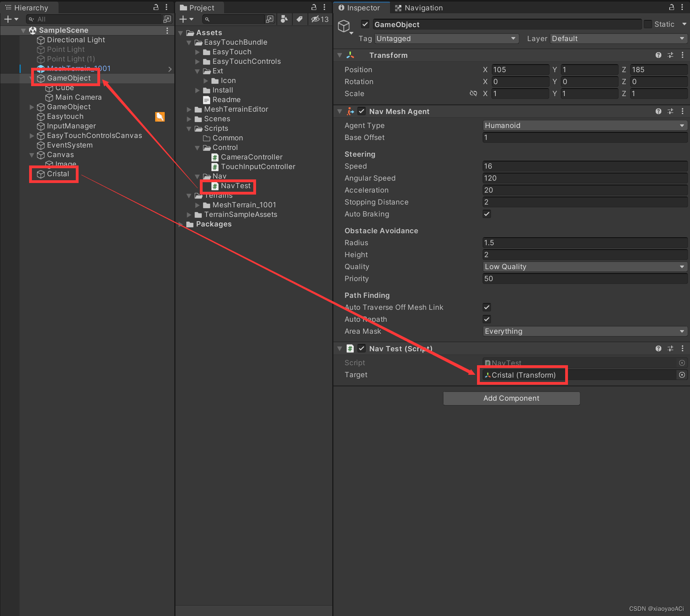Click the GameObject name field
The height and width of the screenshot is (616, 690).
pyautogui.click(x=507, y=24)
